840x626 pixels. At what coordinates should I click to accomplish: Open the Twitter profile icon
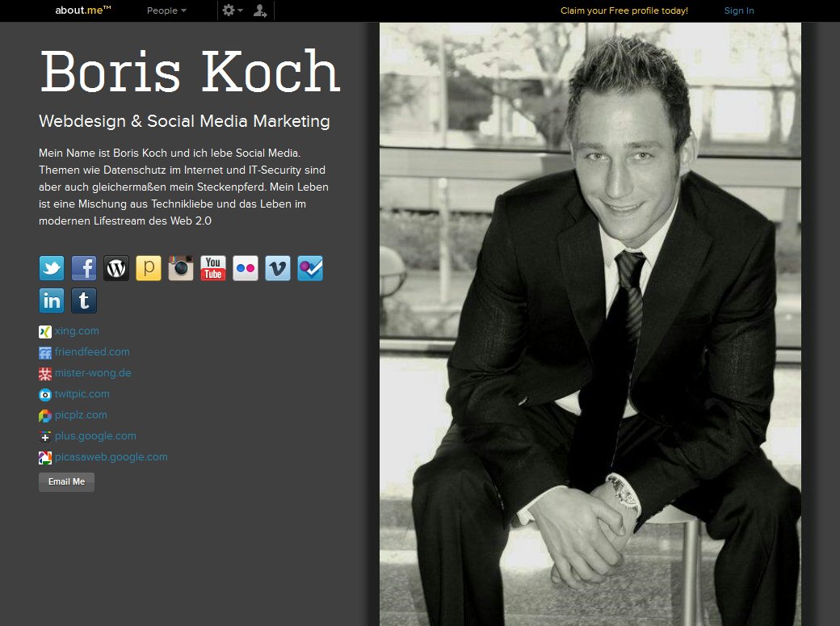pyautogui.click(x=52, y=268)
